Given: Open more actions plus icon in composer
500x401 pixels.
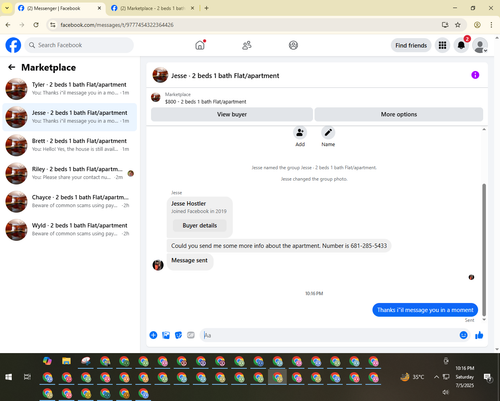Looking at the screenshot, I should coord(153,335).
